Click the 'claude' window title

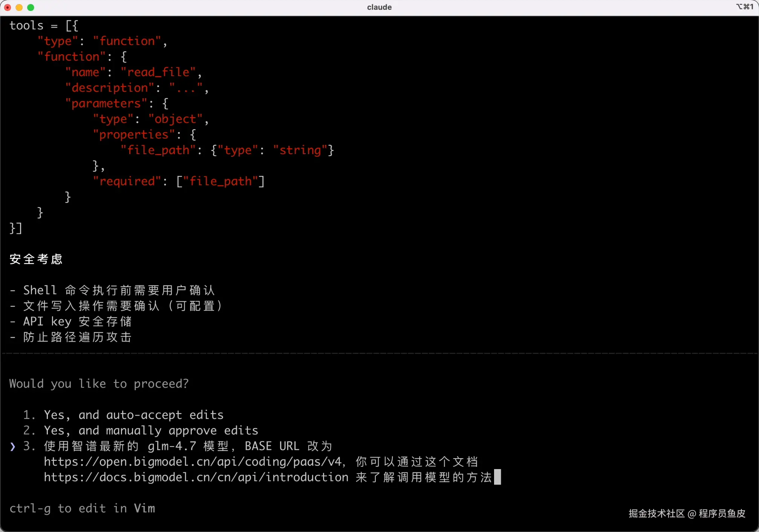[x=379, y=7]
